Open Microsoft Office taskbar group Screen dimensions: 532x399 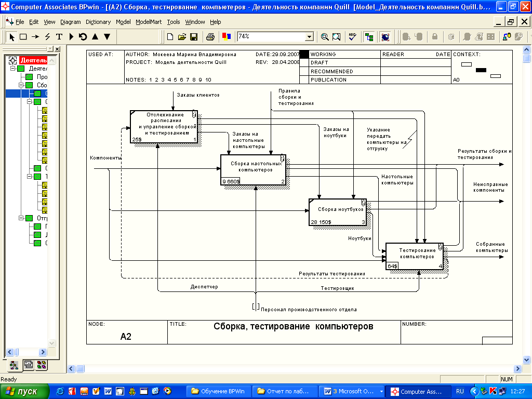352,391
